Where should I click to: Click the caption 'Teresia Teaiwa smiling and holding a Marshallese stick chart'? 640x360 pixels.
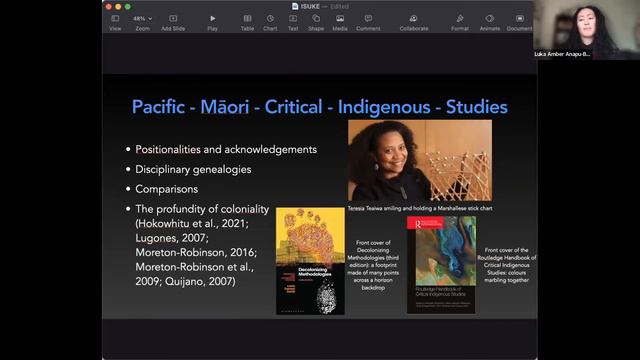(x=420, y=208)
